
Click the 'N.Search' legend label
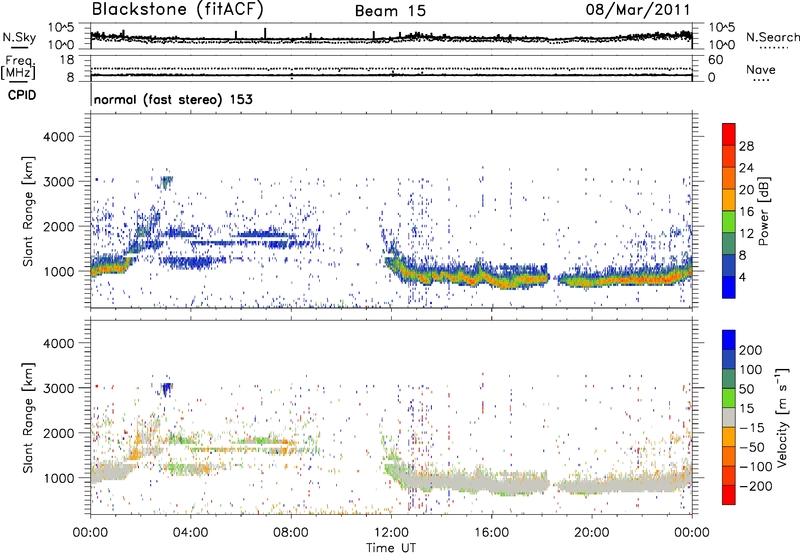pos(772,37)
